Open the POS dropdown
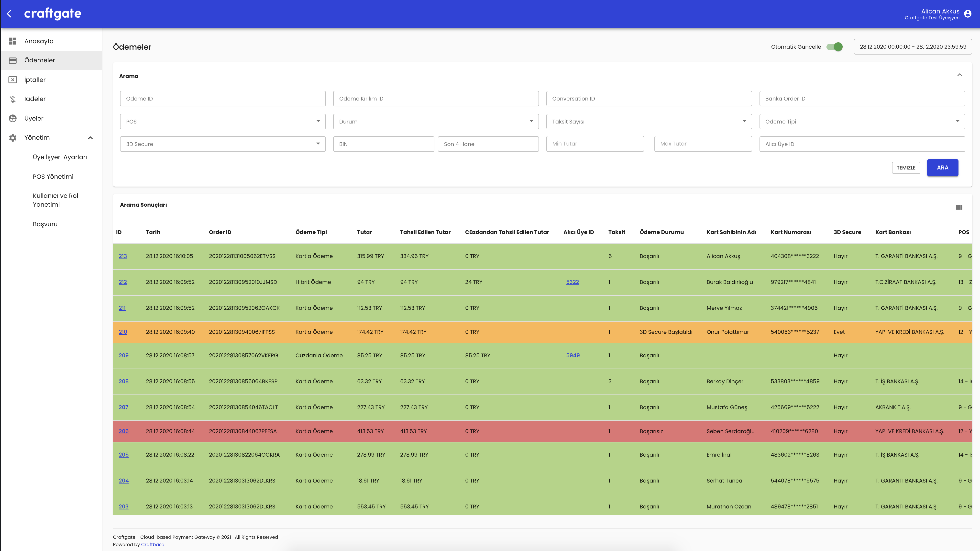Viewport: 980px width, 551px height. point(222,121)
